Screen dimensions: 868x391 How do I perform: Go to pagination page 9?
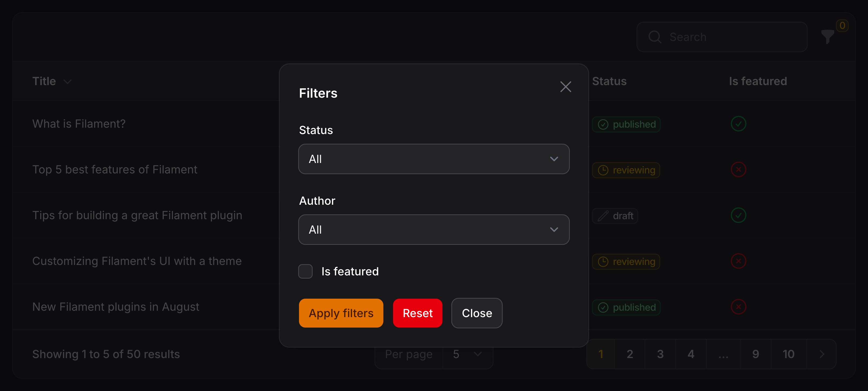coord(756,354)
